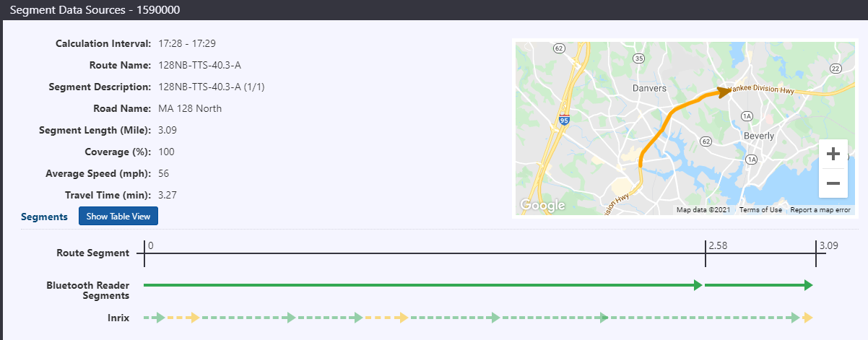Zoom in on the map
This screenshot has width=868, height=340.
click(x=833, y=154)
